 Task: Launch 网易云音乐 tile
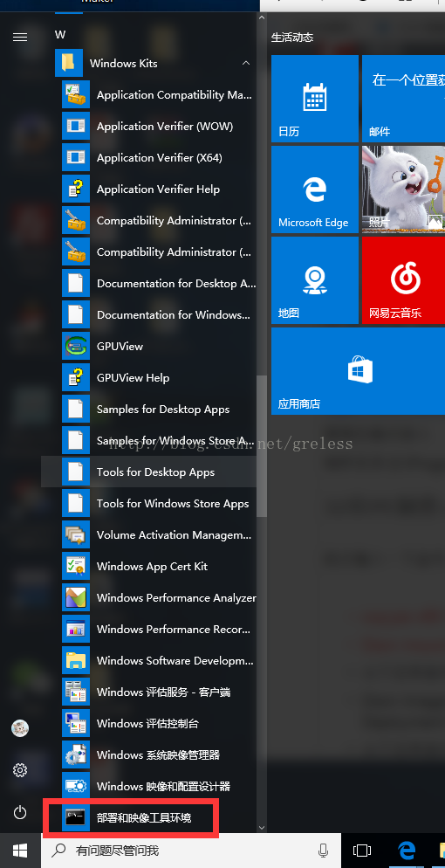(403, 280)
